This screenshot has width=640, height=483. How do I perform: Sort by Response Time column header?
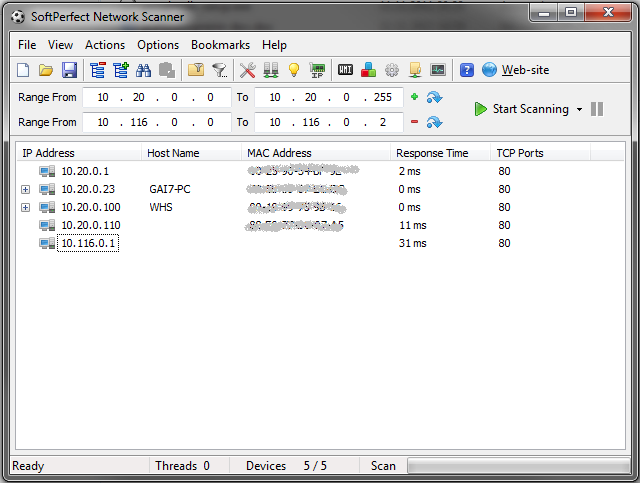(x=440, y=153)
